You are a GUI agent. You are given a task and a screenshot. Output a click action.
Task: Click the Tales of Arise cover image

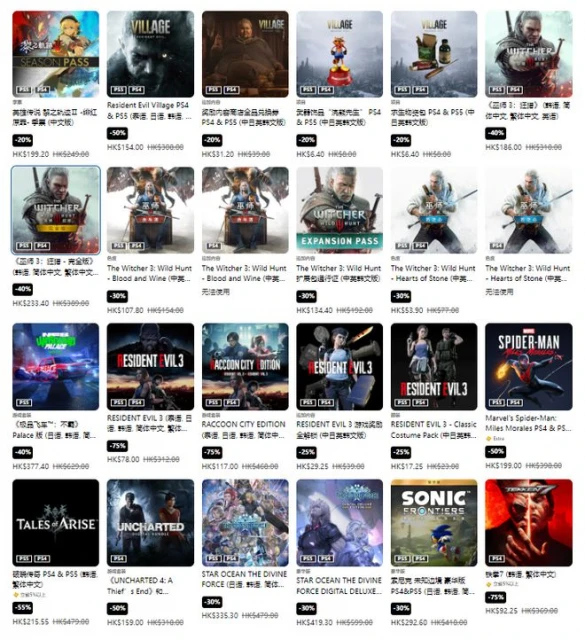56,522
